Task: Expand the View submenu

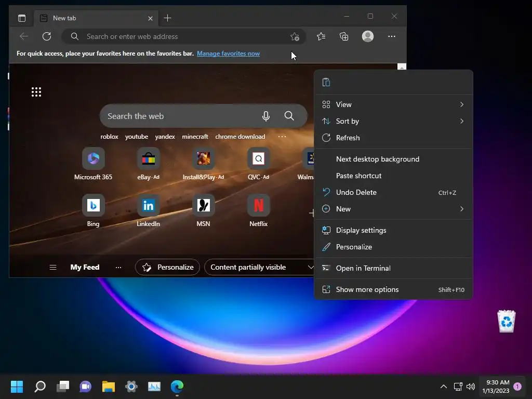Action: tap(394, 104)
